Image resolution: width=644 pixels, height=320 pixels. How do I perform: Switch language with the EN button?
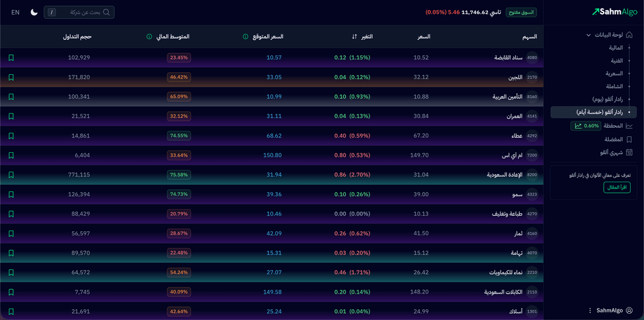point(15,13)
